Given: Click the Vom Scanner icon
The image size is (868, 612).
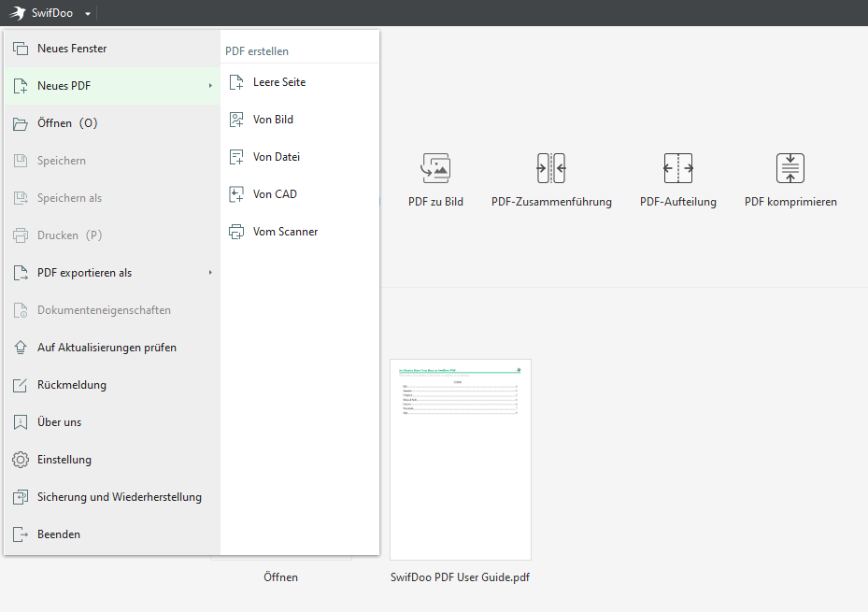Looking at the screenshot, I should click(236, 232).
